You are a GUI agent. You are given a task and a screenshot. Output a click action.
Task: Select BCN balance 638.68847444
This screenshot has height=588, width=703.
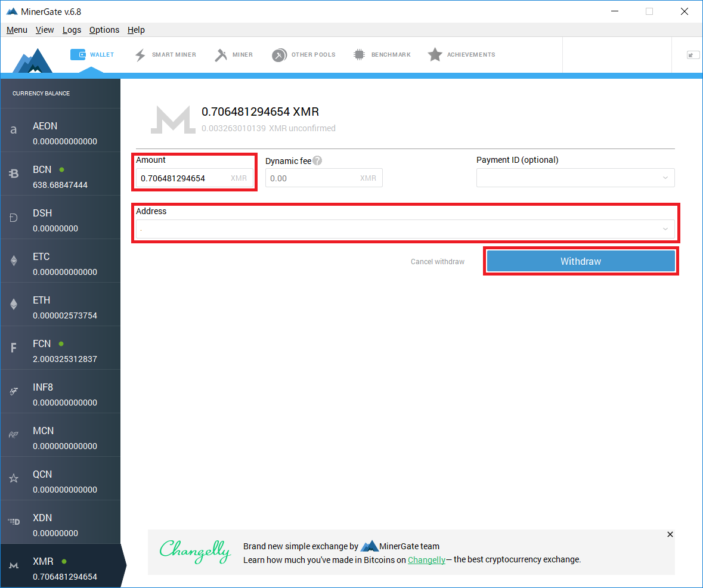[x=60, y=185]
